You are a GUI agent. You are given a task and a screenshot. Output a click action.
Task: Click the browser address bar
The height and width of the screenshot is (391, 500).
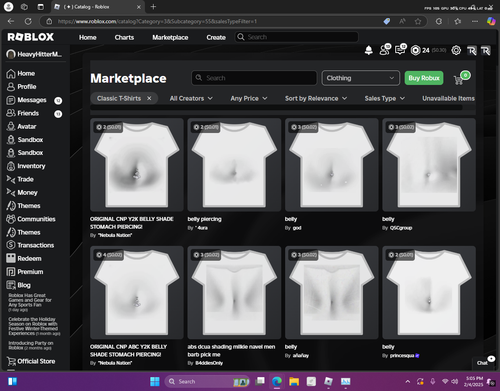[213, 21]
